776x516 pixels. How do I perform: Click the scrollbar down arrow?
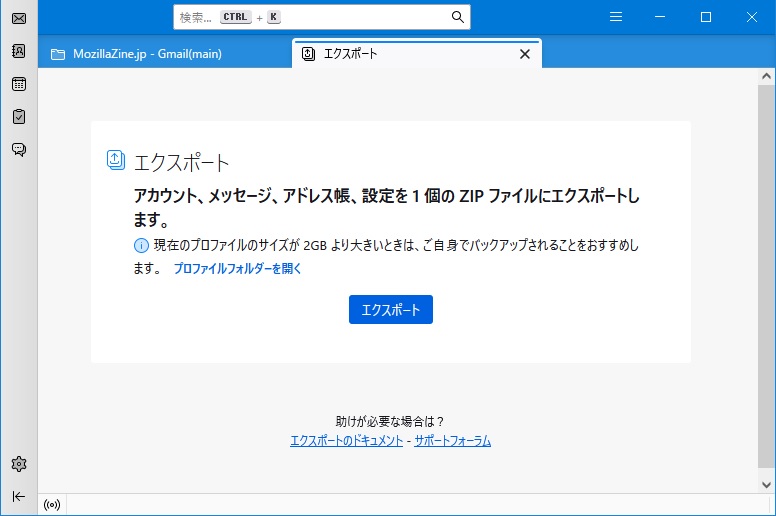click(766, 485)
